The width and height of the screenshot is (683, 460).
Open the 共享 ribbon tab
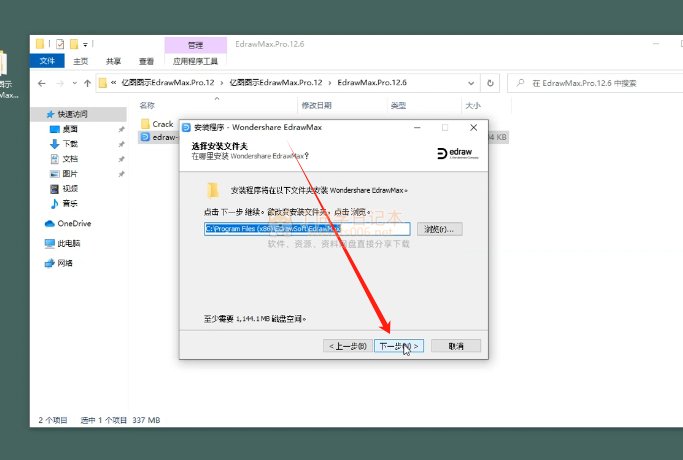pyautogui.click(x=113, y=61)
